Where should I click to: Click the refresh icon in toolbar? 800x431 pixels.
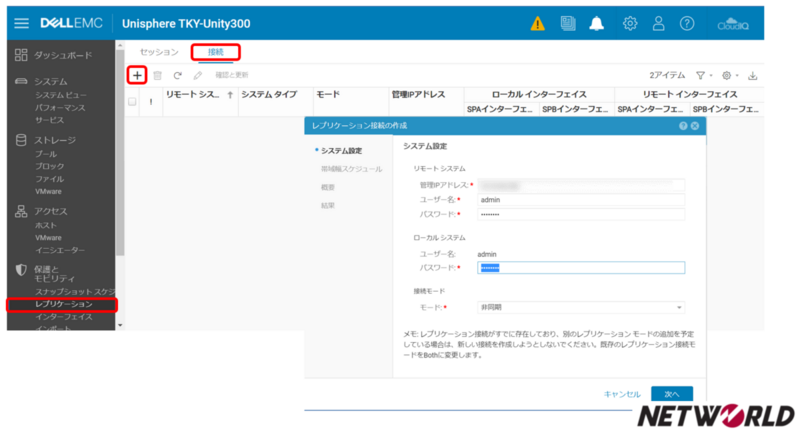[178, 75]
